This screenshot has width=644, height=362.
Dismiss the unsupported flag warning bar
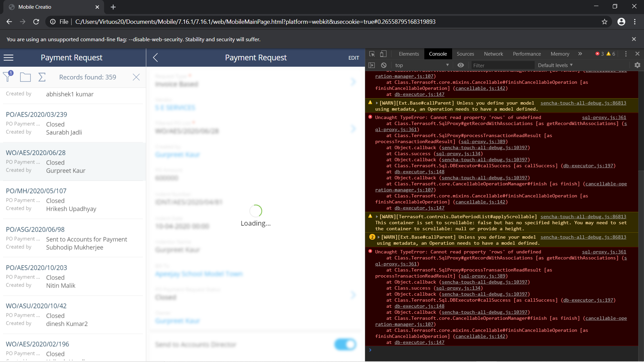(634, 39)
